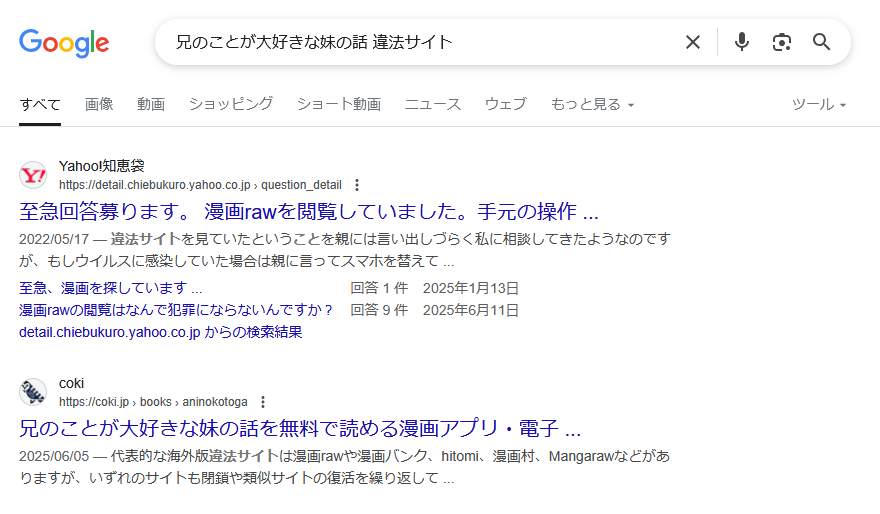Click the 回答 1 件 text
Image resolution: width=880 pixels, height=514 pixels.
coord(379,288)
